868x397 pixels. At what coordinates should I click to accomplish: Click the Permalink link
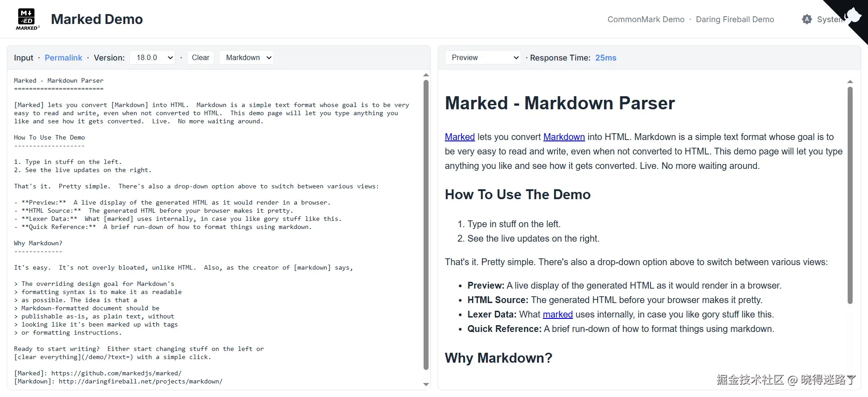point(63,58)
